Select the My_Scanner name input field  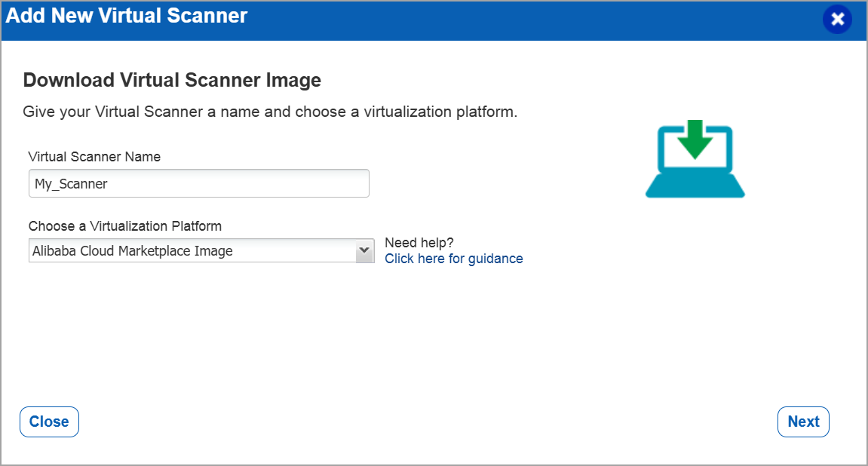point(198,182)
